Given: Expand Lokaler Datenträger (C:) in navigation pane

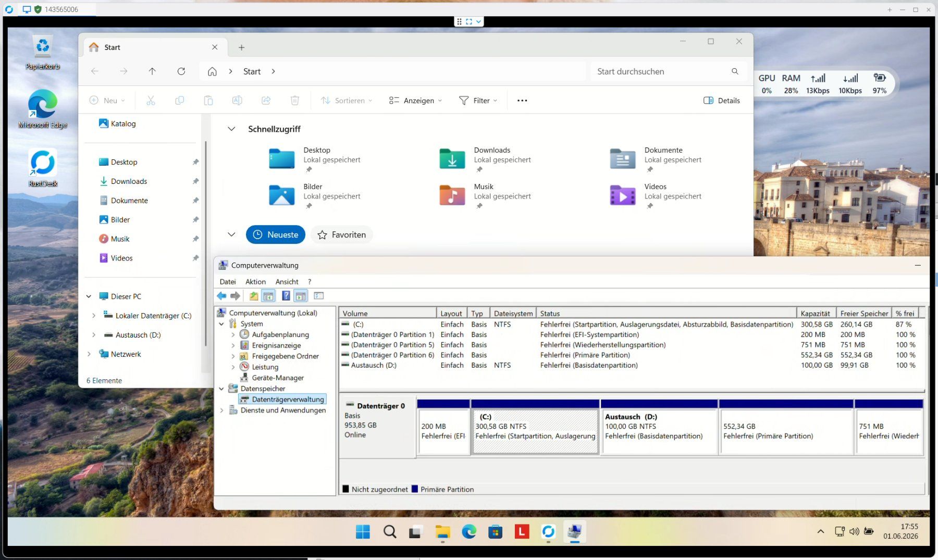Looking at the screenshot, I should point(93,316).
